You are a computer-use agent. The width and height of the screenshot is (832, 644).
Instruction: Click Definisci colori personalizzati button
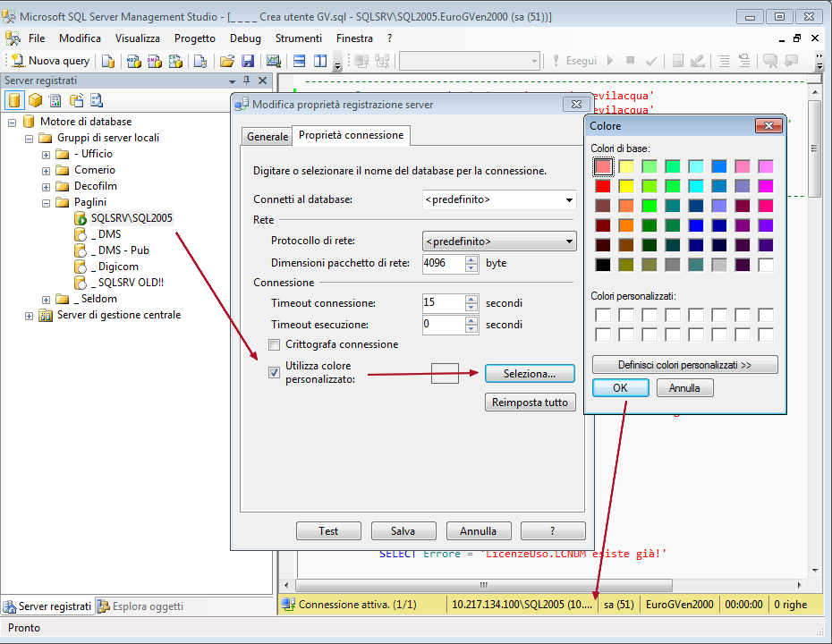(685, 365)
